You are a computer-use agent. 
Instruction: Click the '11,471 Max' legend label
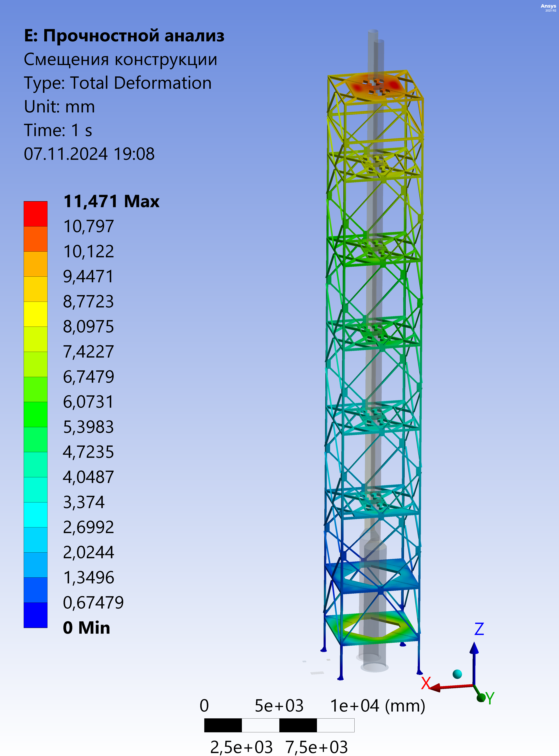111,201
